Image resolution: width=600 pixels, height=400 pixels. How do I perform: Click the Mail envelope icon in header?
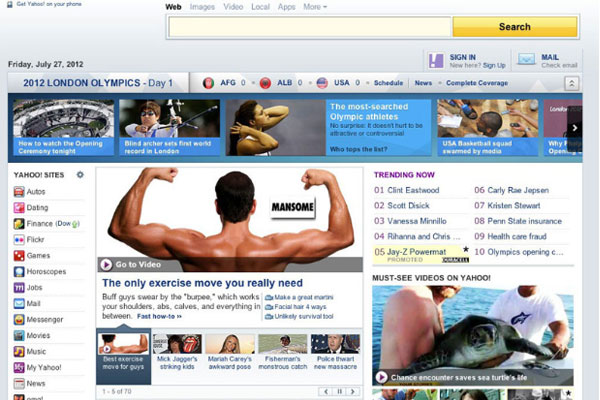point(526,59)
